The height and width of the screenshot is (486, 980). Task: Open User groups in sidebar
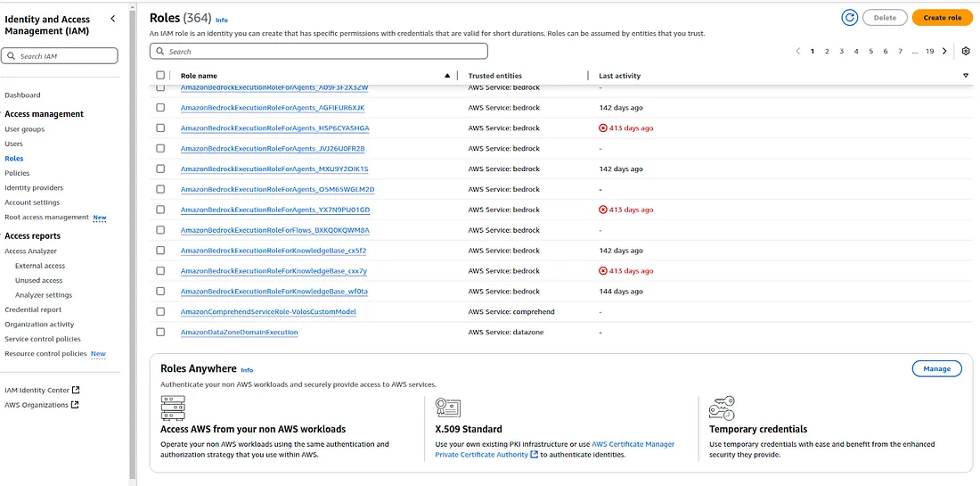click(x=24, y=128)
